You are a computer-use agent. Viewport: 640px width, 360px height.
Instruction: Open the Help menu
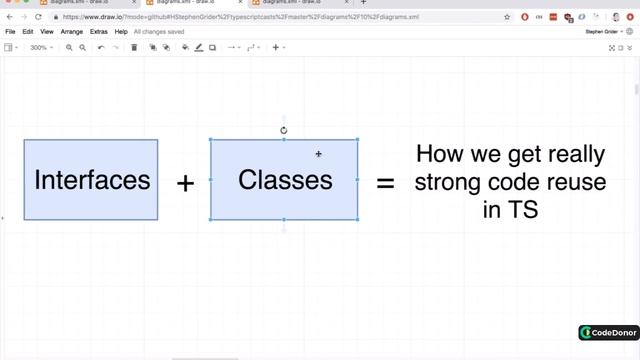121,31
